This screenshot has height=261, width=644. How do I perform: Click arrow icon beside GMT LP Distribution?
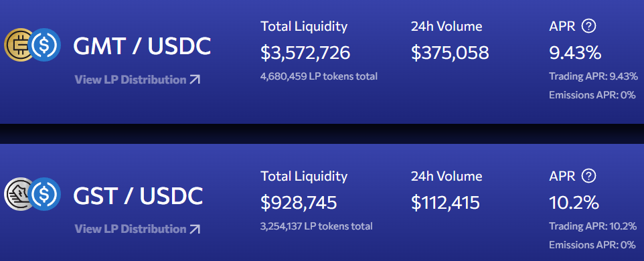[x=195, y=80]
